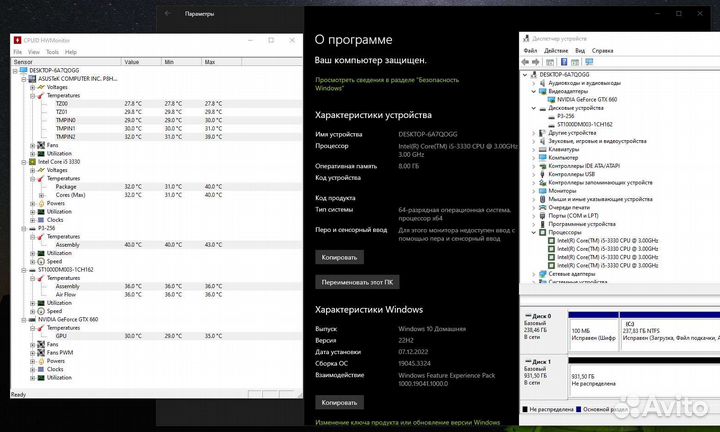This screenshot has height=432, width=720.
Task: Open Windows Security details link
Action: [387, 84]
